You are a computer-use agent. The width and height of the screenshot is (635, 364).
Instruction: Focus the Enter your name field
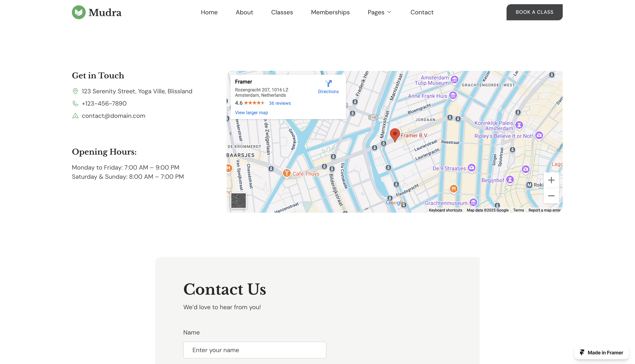click(254, 350)
